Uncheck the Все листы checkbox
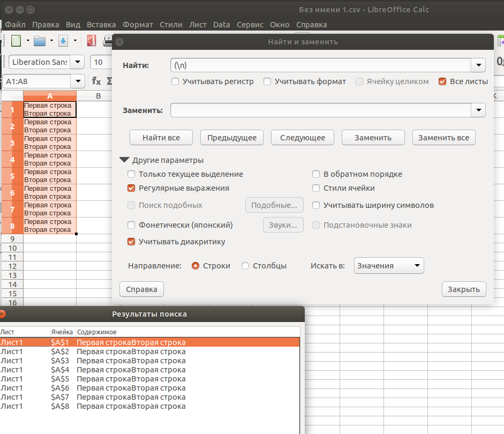Screen dimensions: 504x434 click(442, 81)
